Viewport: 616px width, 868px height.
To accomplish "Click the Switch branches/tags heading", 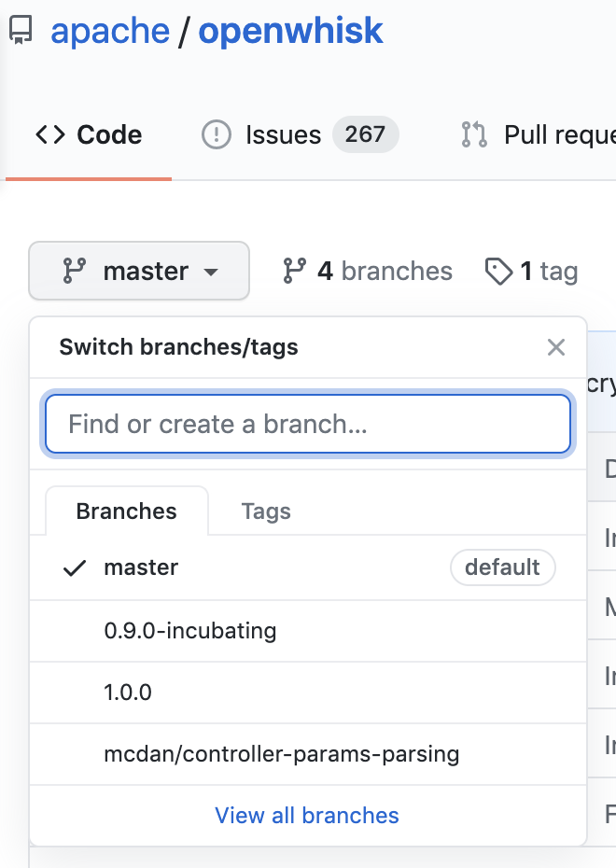I will (x=179, y=347).
